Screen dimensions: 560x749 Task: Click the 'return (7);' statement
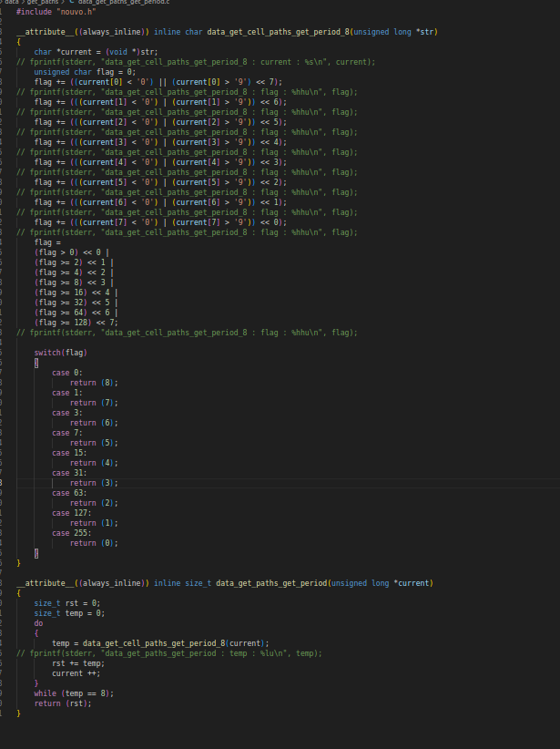(94, 403)
